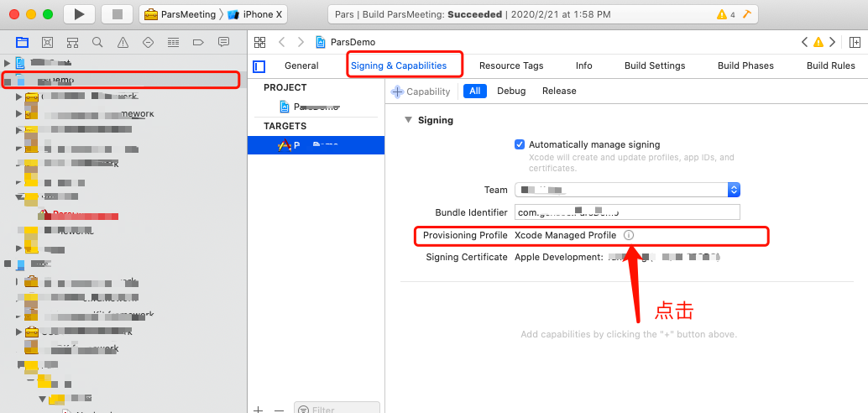868x413 pixels.
Task: Open the Team dropdown
Action: click(x=627, y=190)
